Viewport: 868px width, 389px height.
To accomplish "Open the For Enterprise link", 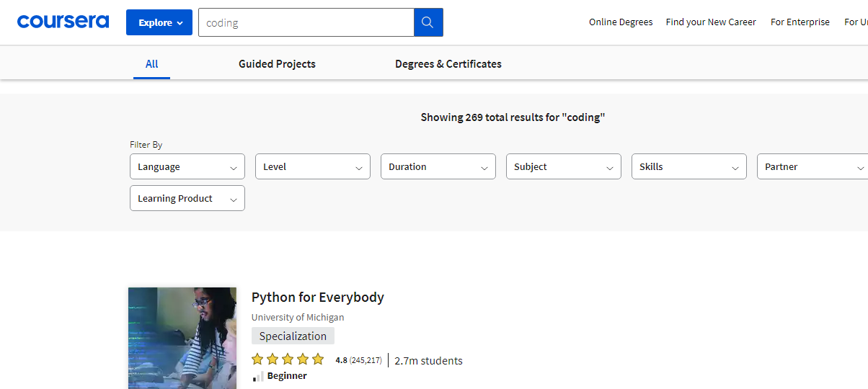I will (800, 22).
